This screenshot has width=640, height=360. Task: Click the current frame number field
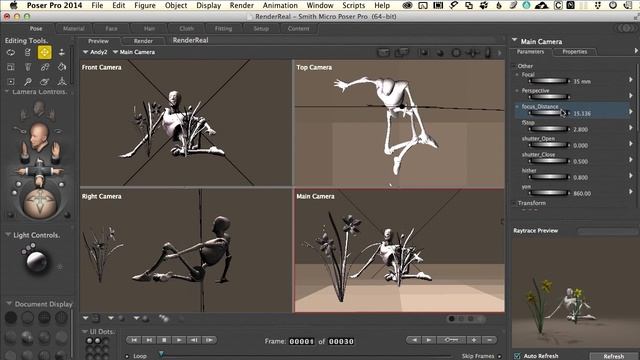(302, 341)
